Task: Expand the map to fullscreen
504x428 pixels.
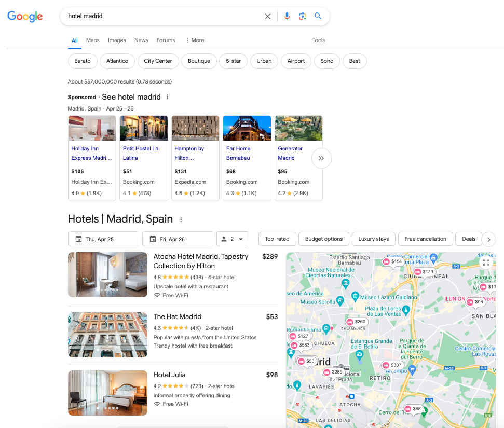Action: (486, 263)
